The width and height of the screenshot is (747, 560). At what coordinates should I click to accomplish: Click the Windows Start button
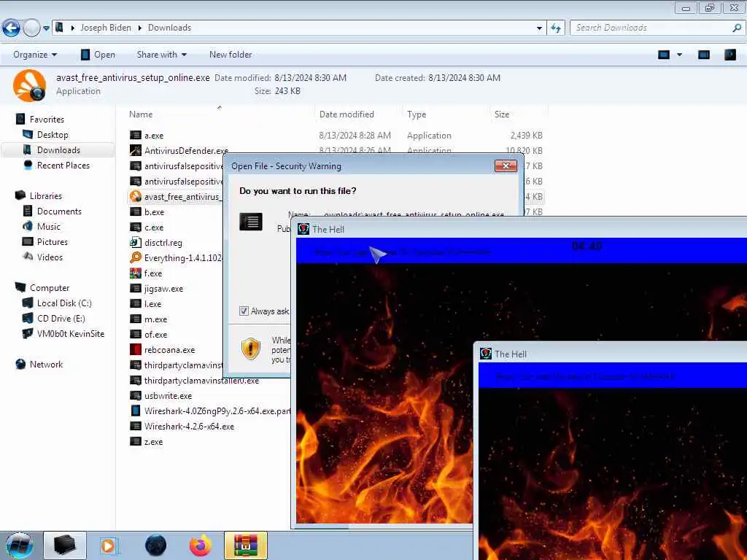click(x=18, y=545)
